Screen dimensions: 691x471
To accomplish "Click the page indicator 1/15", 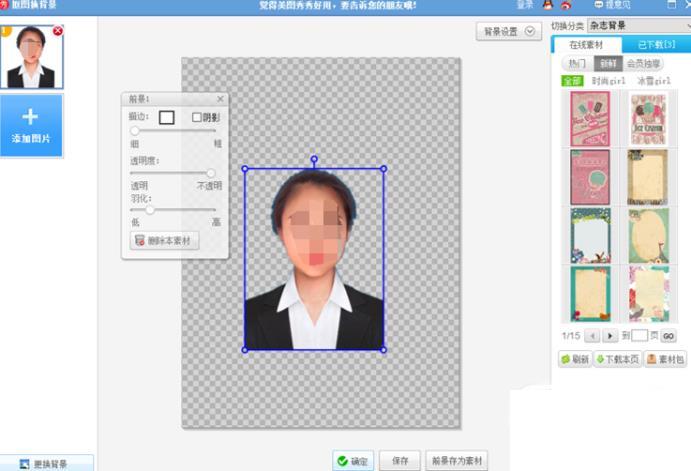I will pyautogui.click(x=571, y=336).
